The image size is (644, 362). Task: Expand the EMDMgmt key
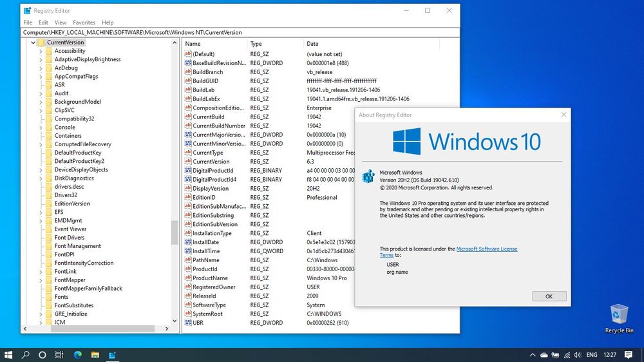point(41,221)
